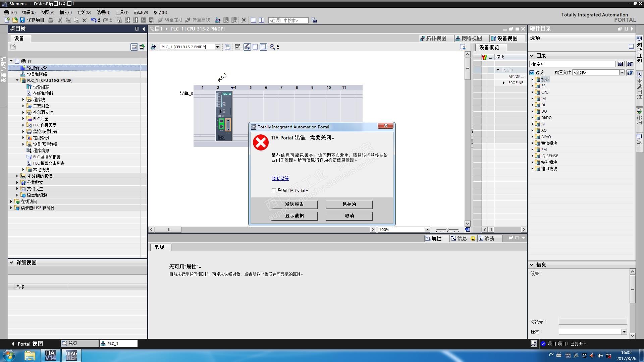Click the 发送报告 button in error dialog
644x362 pixels.
(x=294, y=204)
